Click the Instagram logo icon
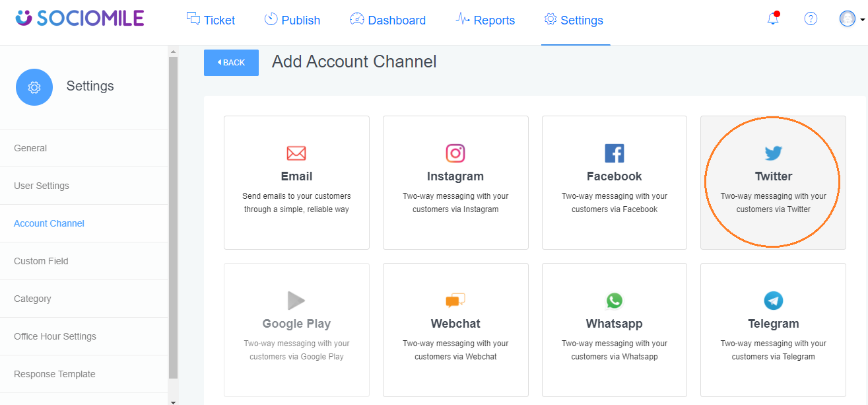 [455, 153]
